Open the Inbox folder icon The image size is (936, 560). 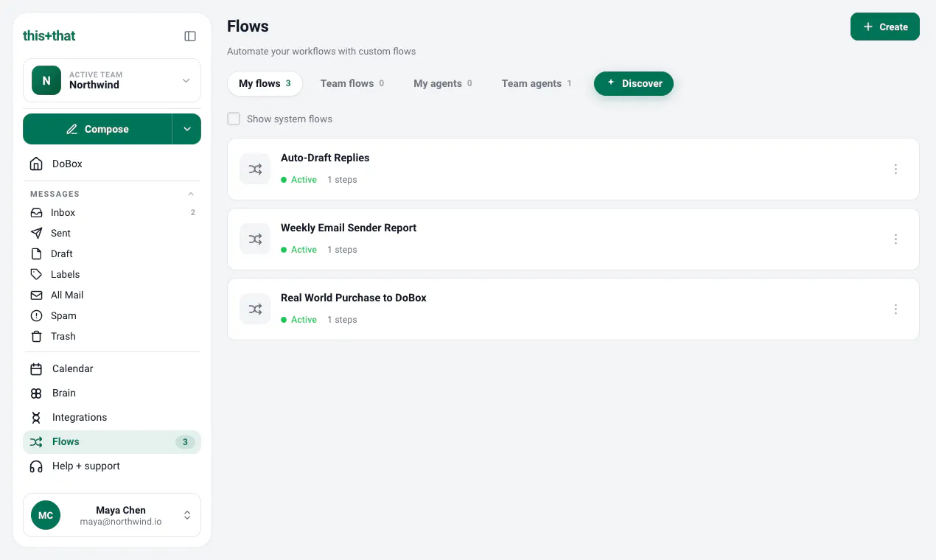36,212
